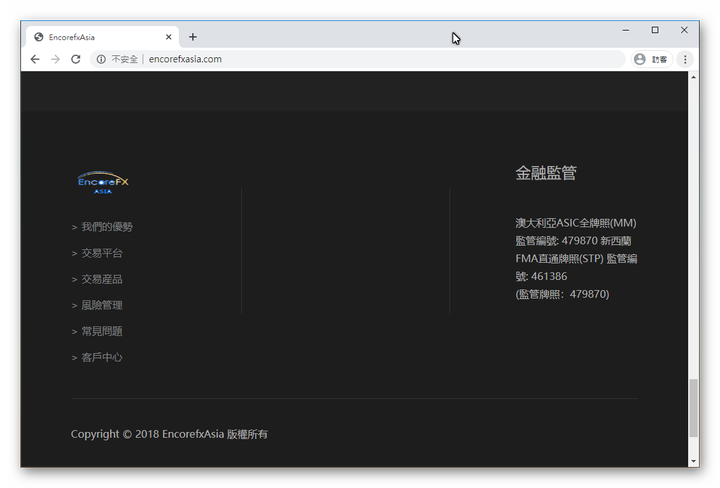Close the EncorefxAsia tab

click(169, 37)
